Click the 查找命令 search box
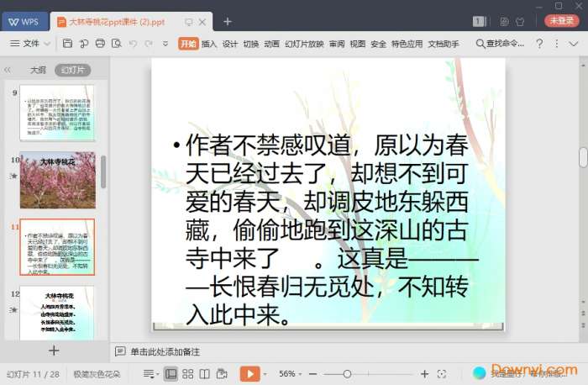 501,44
